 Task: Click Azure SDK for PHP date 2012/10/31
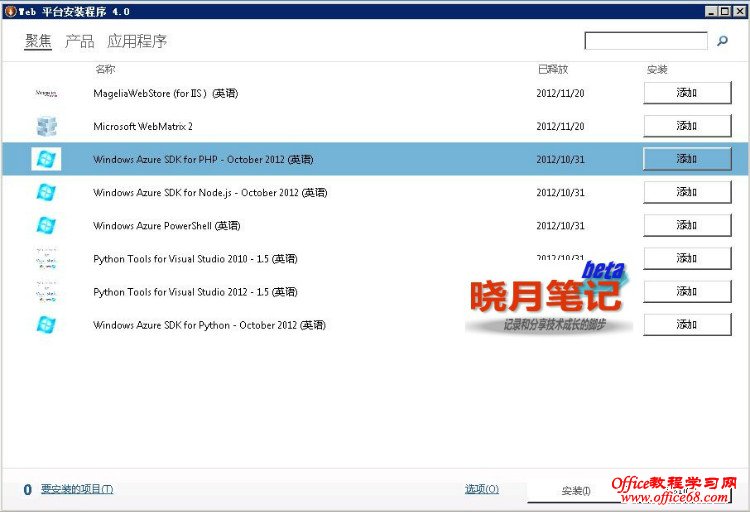click(x=560, y=159)
